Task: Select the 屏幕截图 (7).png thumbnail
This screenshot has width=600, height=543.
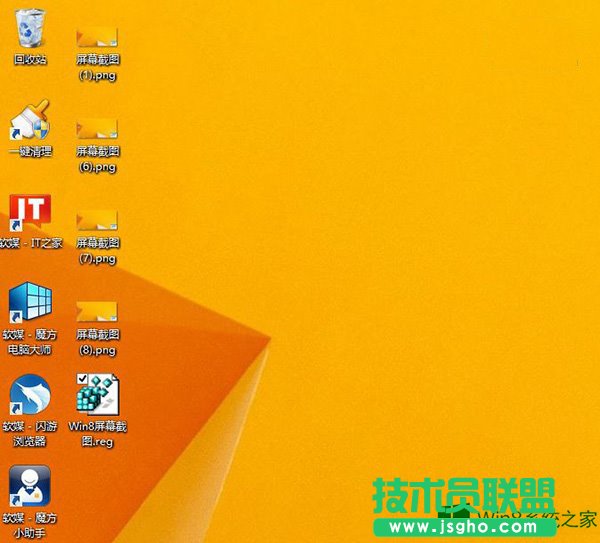Action: [x=97, y=220]
